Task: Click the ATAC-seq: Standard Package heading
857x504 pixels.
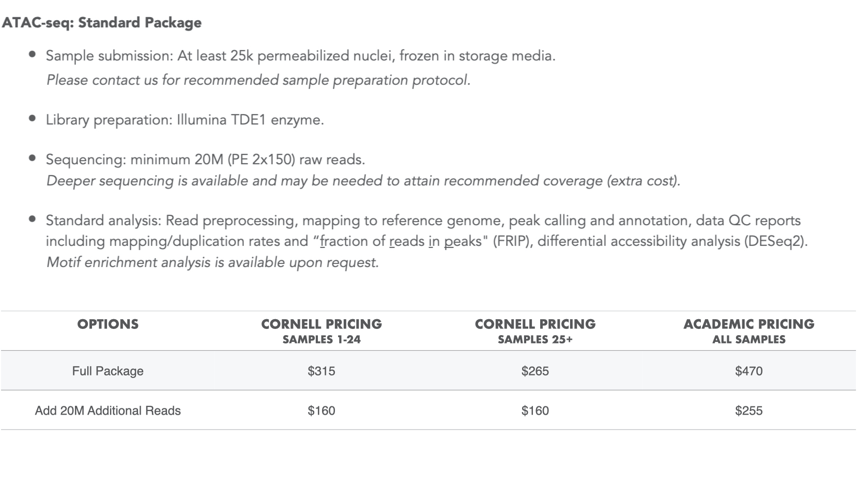Action: (x=102, y=23)
